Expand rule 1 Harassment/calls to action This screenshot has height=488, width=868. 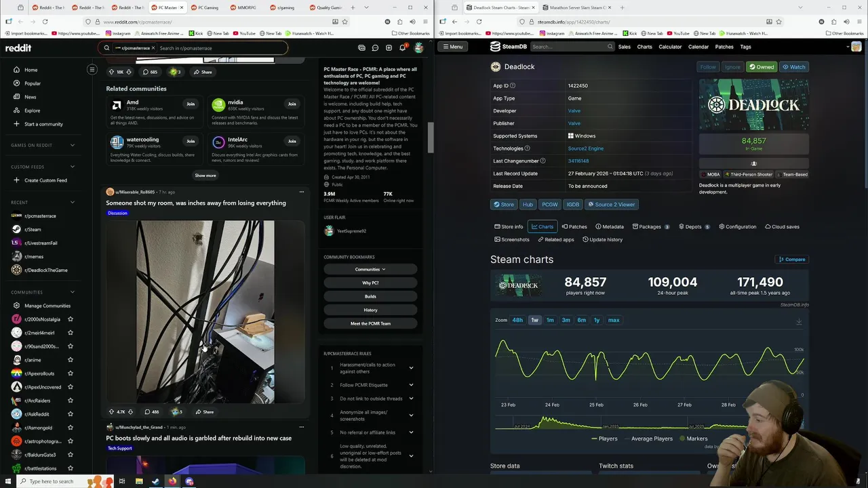(411, 368)
